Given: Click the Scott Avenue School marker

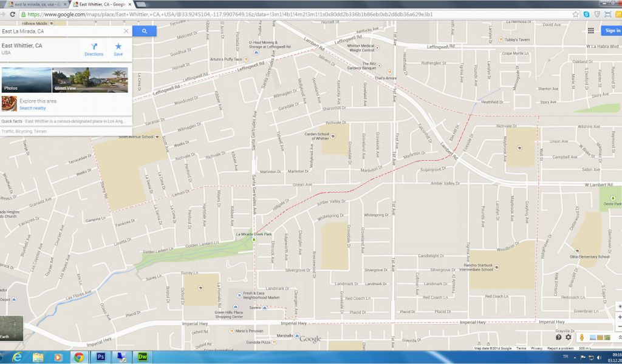Looking at the screenshot, I should point(157,136).
